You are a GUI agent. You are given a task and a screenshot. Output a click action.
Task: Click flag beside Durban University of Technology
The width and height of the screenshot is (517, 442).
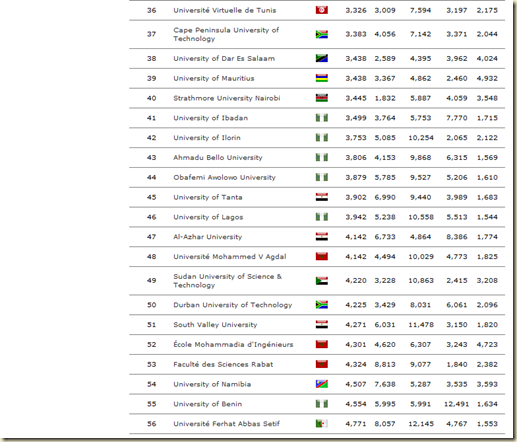(322, 305)
